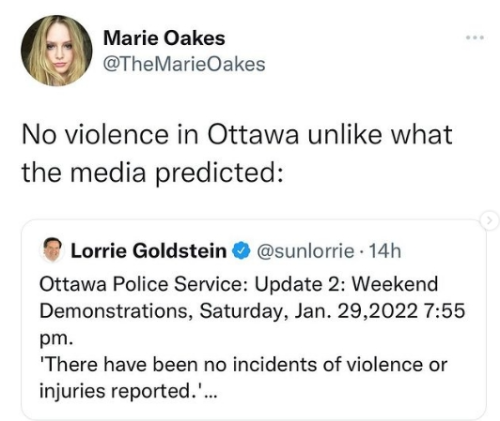Click the word 'Weekend' in quoted tweet

395,284
